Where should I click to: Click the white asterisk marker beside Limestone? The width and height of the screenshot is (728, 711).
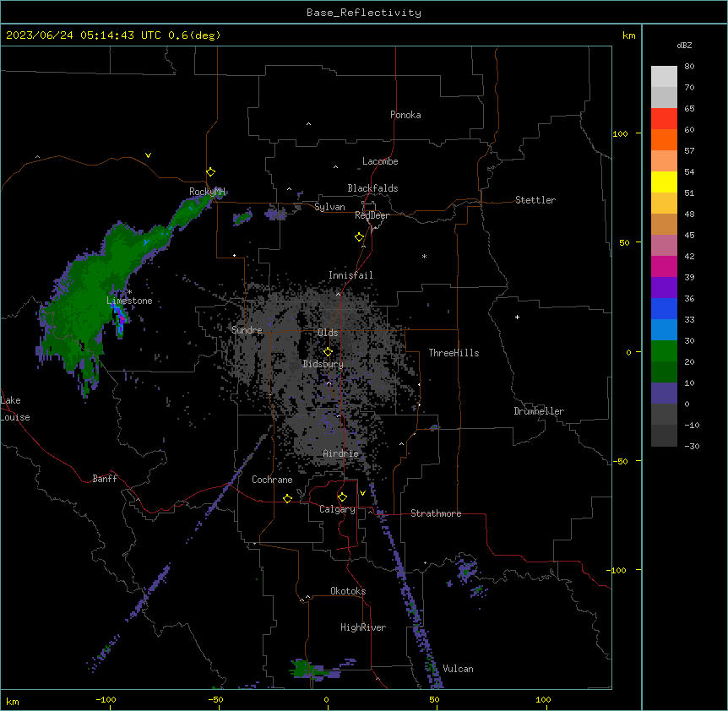pos(130,292)
